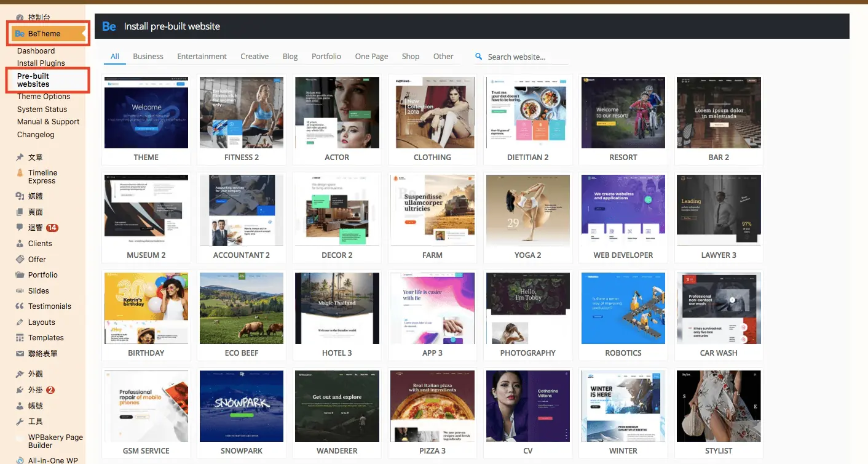Click the envelope icon beside 聯絡表單

(x=20, y=354)
